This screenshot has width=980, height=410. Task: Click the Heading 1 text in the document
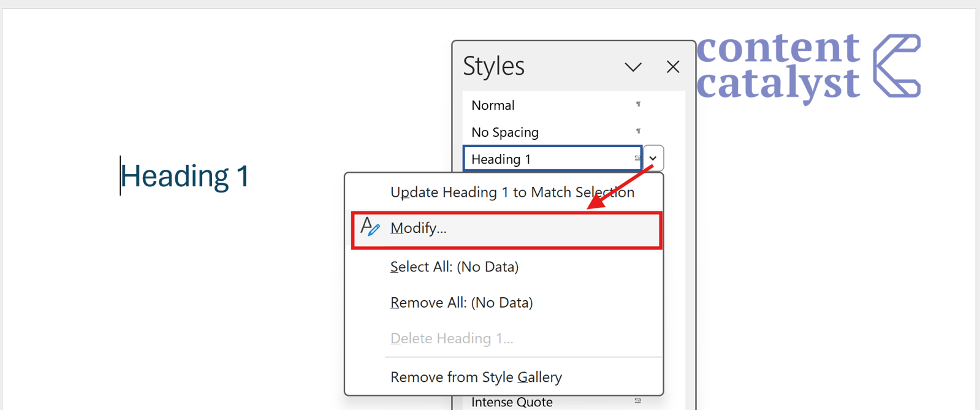(185, 176)
